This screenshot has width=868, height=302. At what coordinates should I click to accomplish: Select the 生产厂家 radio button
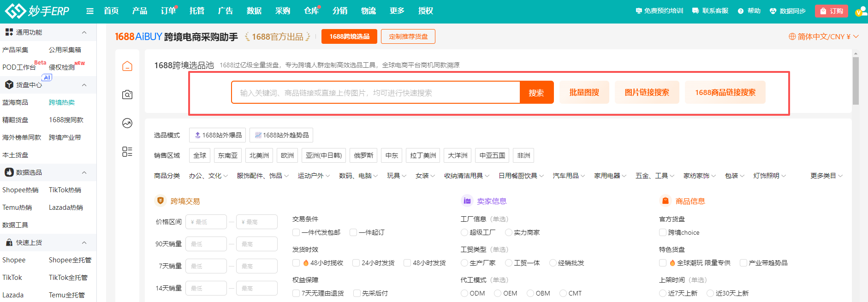click(x=464, y=263)
